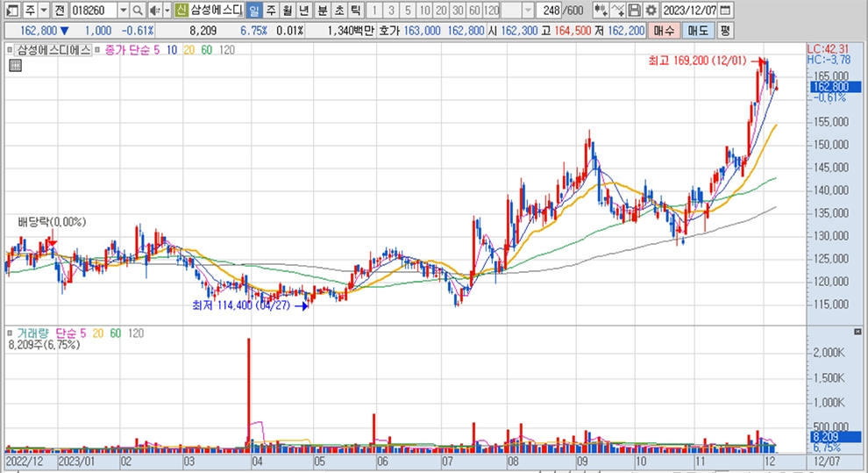Select the 년 yearly chart period
The width and height of the screenshot is (868, 473).
pos(304,10)
